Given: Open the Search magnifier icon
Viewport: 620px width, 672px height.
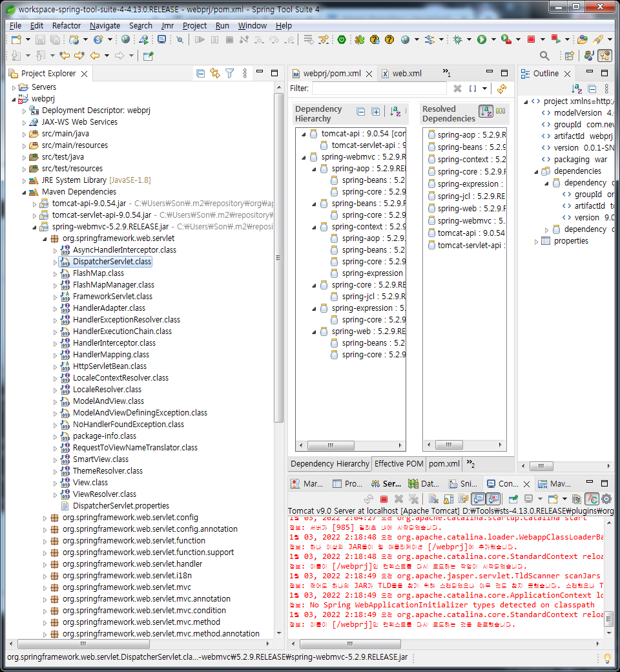Looking at the screenshot, I should [x=544, y=56].
